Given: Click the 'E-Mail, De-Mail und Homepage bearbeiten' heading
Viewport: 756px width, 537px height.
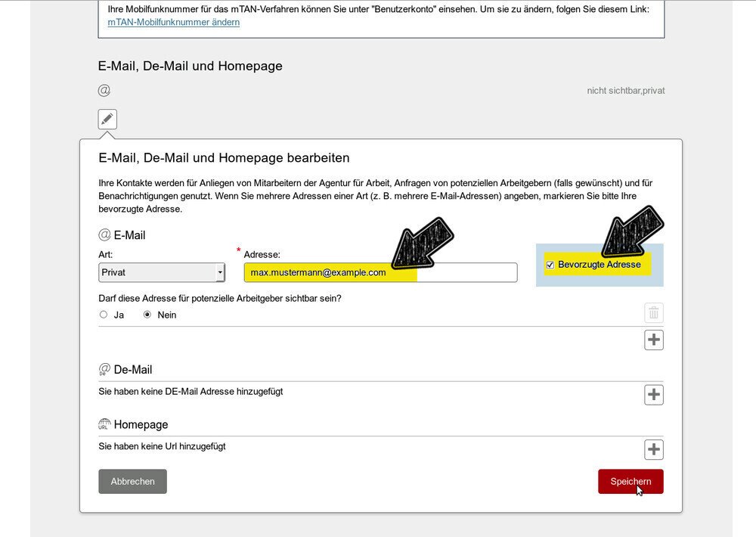Looking at the screenshot, I should (224, 158).
